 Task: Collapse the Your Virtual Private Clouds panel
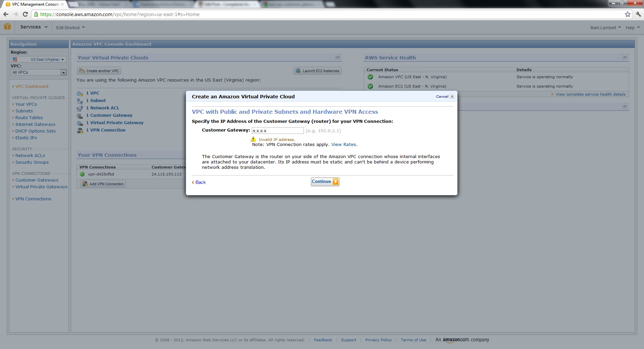[x=338, y=57]
